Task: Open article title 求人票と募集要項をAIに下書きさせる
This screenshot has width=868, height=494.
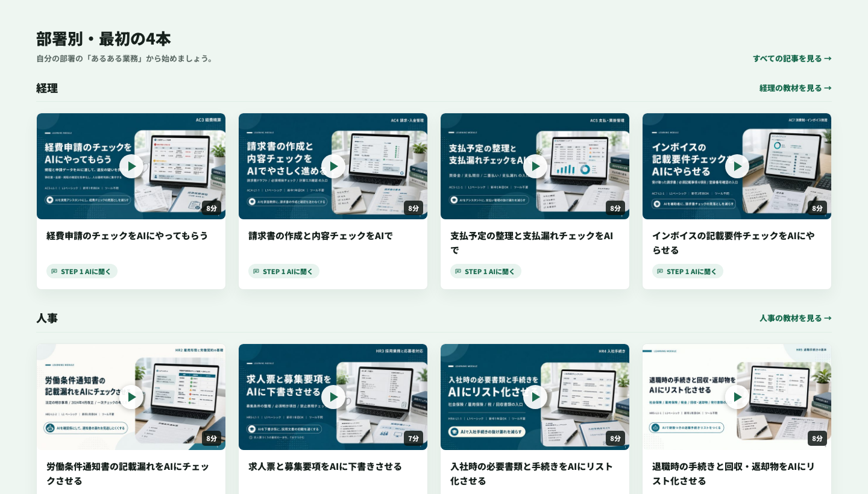Action: click(325, 466)
